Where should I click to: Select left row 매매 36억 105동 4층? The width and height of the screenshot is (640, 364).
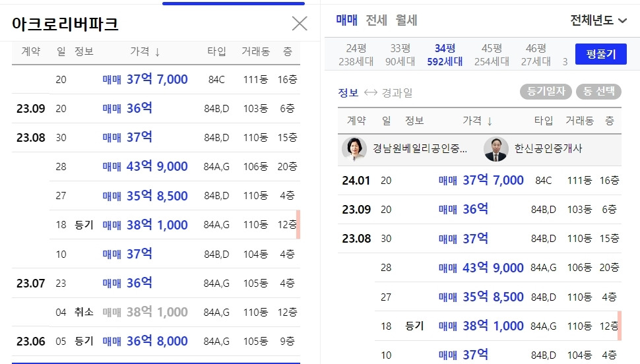pos(156,283)
